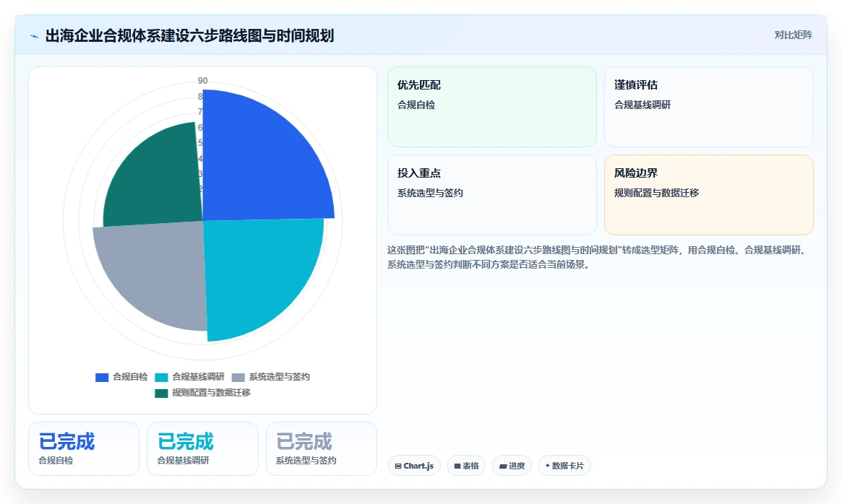Open the 谨慎评估 card
The width and height of the screenshot is (842, 504).
(709, 107)
